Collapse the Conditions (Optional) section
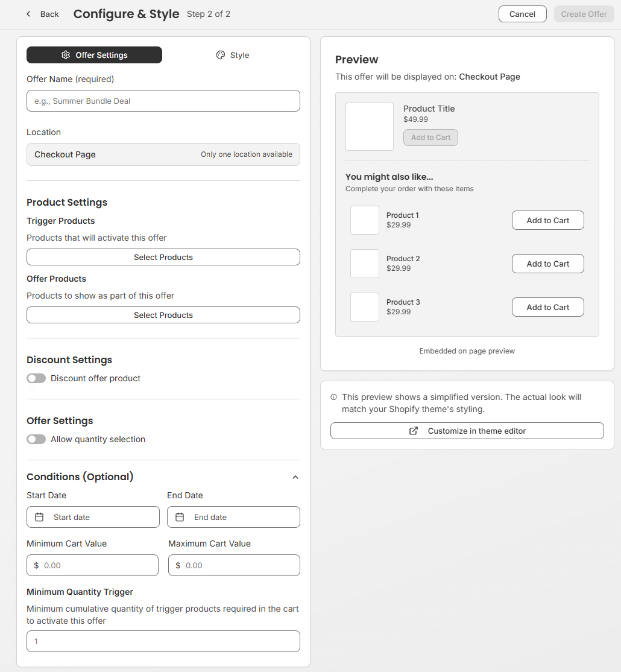 pos(295,477)
